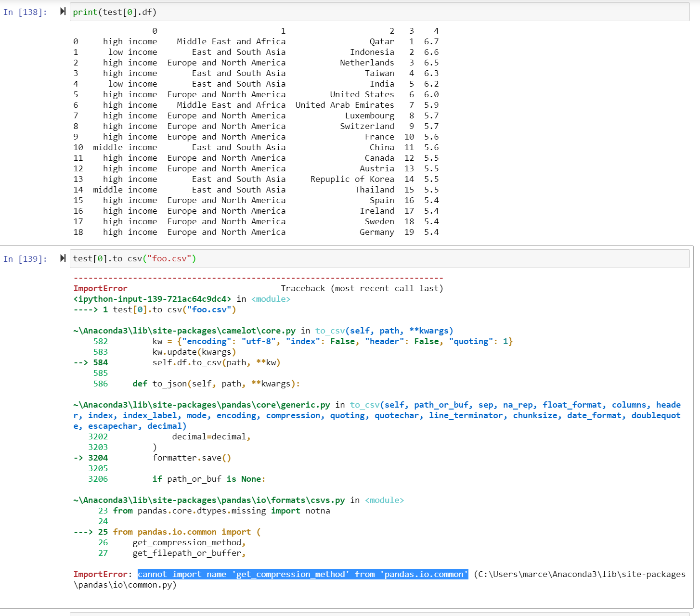Viewport: 700px width, 616px height.
Task: Select the <module> link in the traceback
Action: (385, 500)
